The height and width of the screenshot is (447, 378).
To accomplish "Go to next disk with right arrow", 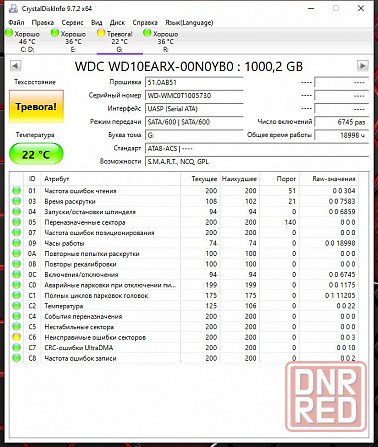I will point(363,66).
